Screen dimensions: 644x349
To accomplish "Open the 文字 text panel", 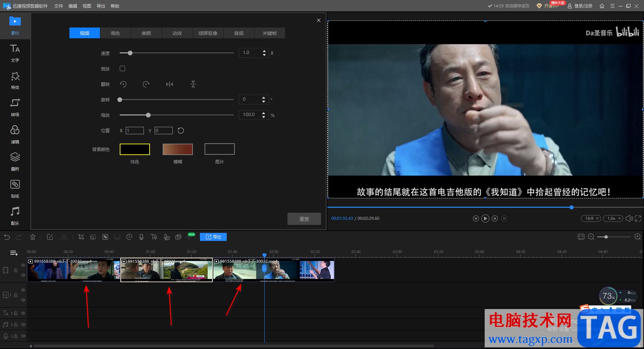I will pyautogui.click(x=15, y=53).
